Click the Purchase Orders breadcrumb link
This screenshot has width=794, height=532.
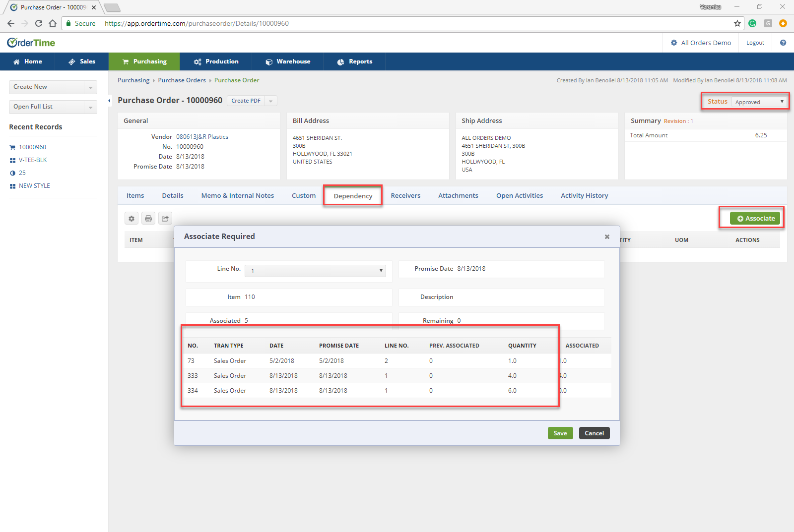pyautogui.click(x=182, y=80)
